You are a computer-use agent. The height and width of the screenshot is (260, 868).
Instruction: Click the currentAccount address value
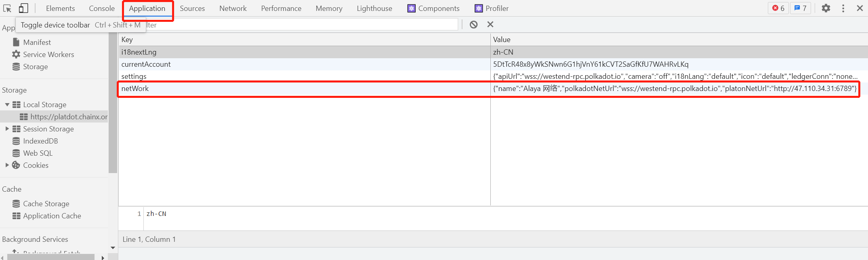(x=591, y=64)
